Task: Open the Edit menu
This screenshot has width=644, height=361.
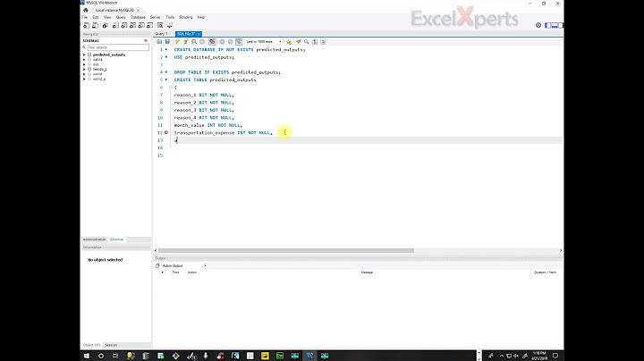Action: (96, 17)
